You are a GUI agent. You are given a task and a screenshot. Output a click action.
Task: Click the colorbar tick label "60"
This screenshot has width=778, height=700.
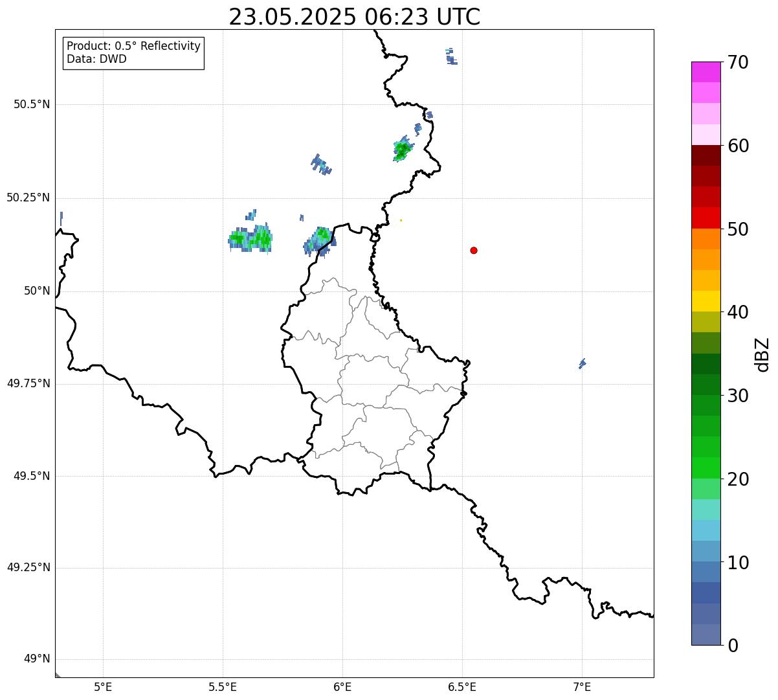click(x=738, y=146)
